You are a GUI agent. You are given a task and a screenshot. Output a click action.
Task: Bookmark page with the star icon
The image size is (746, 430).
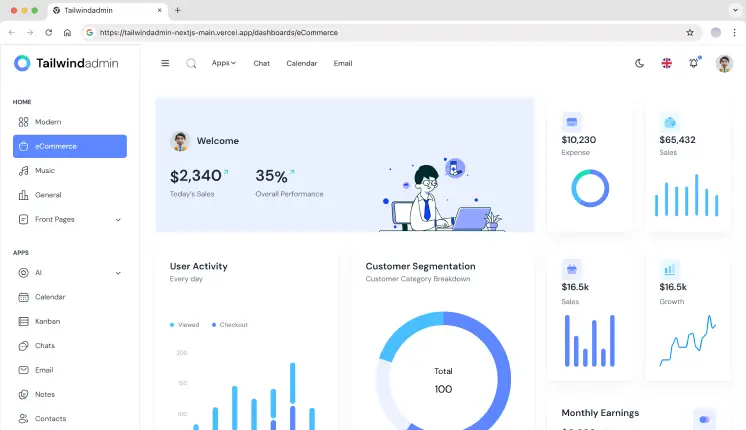click(x=690, y=32)
